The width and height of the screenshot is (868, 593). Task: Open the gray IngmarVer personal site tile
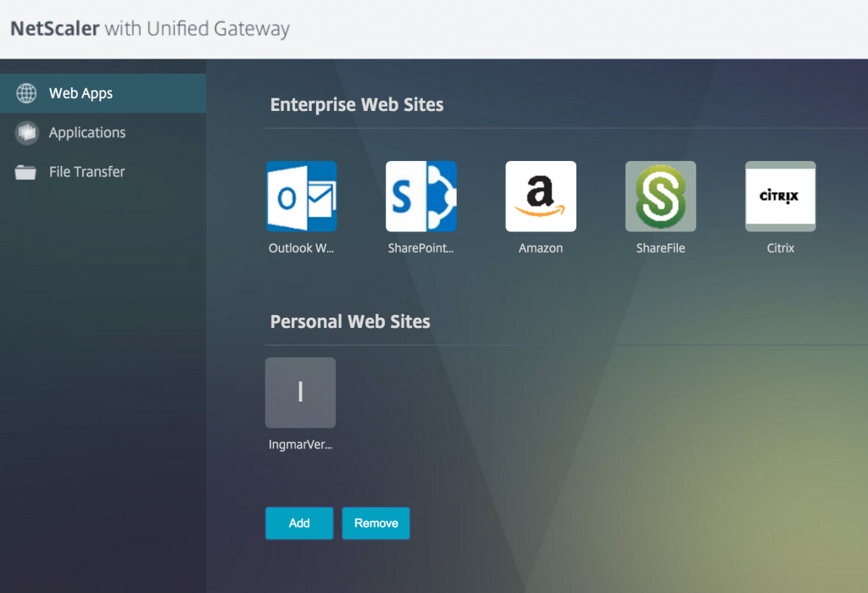coord(300,392)
